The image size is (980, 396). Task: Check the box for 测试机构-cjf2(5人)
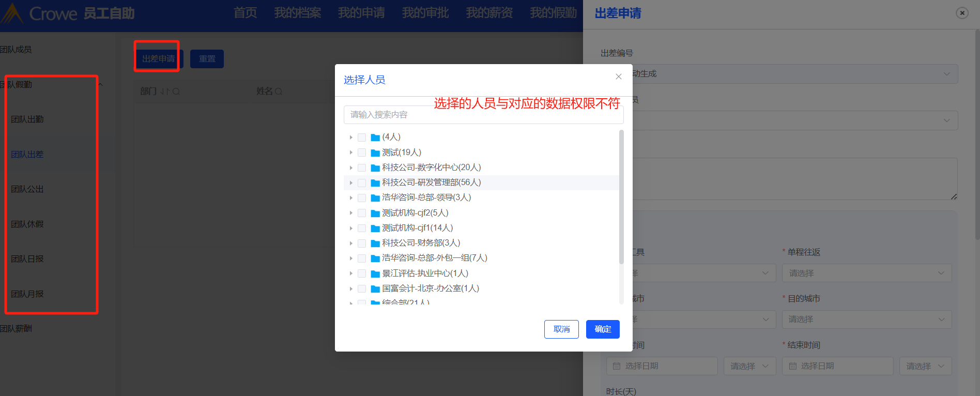(362, 214)
